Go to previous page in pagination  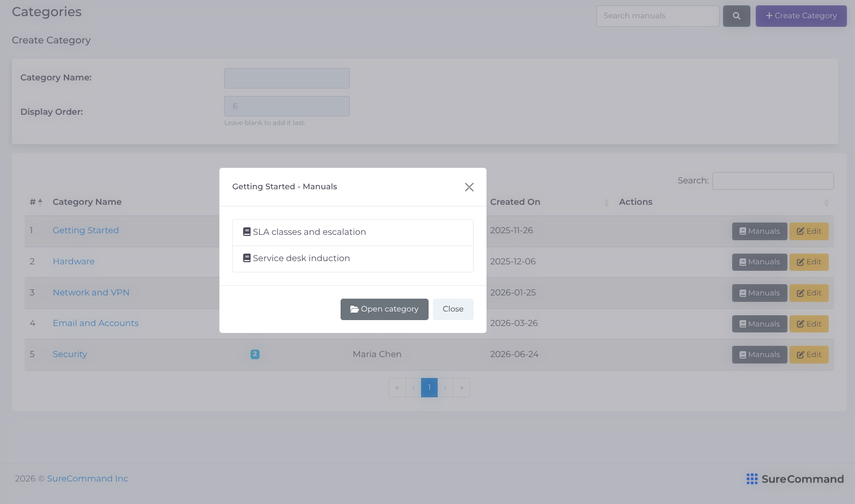(x=414, y=388)
